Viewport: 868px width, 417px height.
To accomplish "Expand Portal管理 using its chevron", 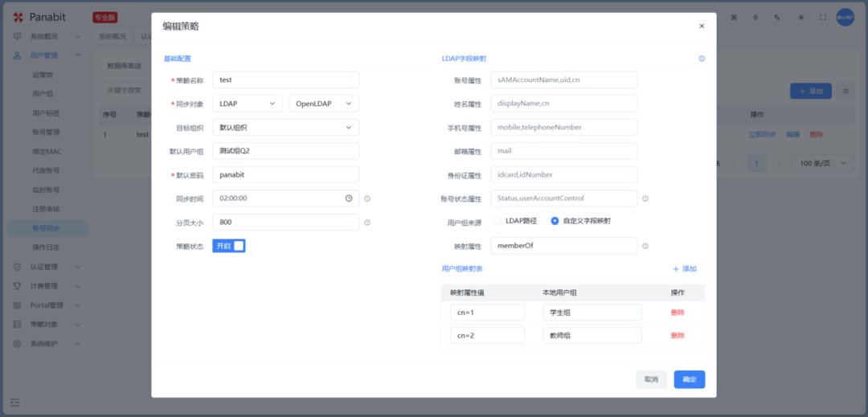I will [78, 305].
